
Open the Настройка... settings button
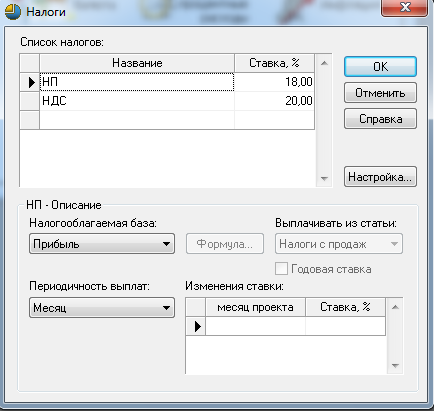(x=380, y=177)
